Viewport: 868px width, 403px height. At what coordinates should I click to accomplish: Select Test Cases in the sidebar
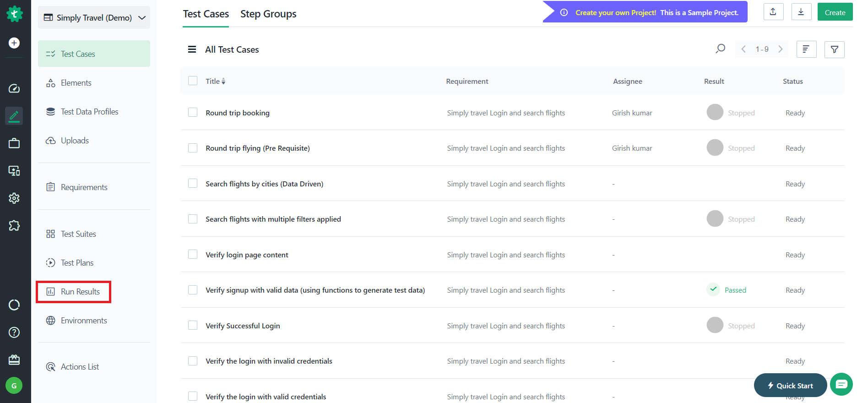click(x=94, y=54)
